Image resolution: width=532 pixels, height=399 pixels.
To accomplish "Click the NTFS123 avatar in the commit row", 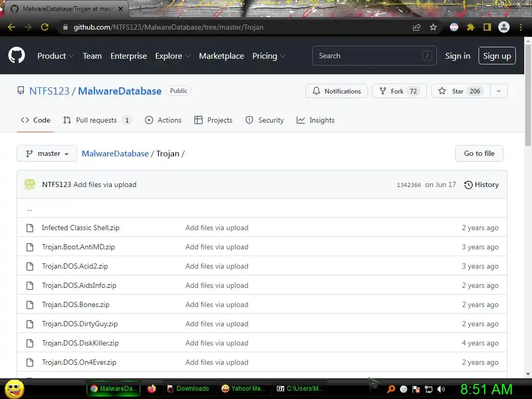I will click(30, 184).
